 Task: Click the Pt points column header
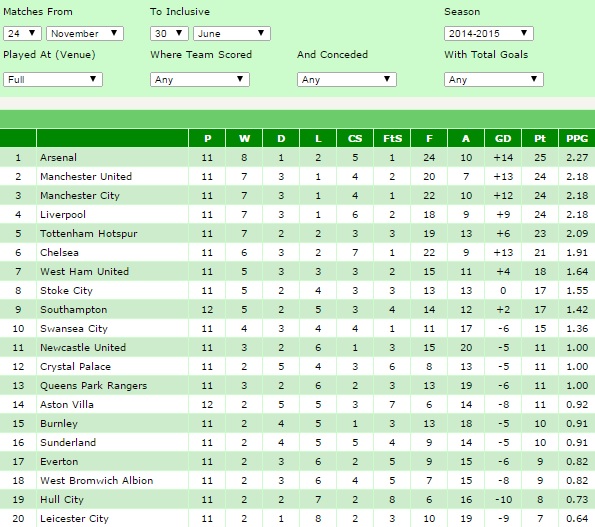click(540, 138)
